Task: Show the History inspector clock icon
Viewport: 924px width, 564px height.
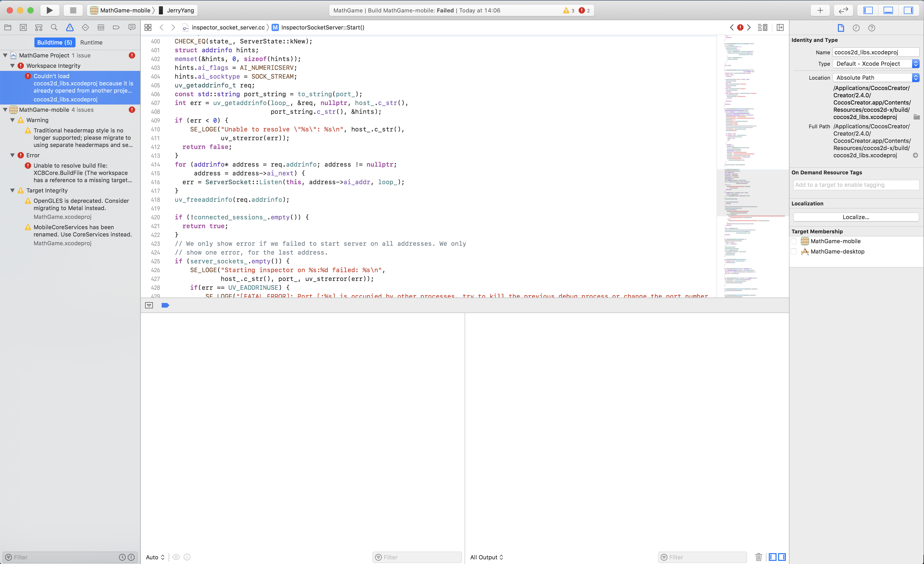Action: tap(856, 28)
